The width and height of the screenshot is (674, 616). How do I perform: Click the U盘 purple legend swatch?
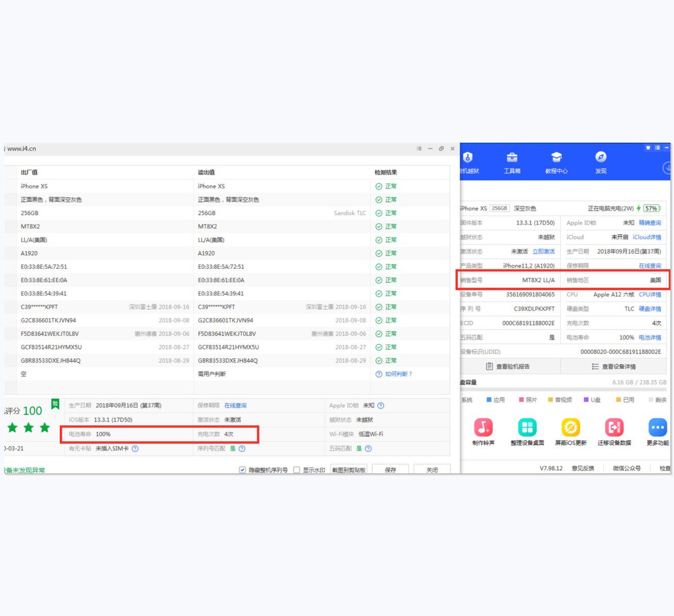(586, 400)
